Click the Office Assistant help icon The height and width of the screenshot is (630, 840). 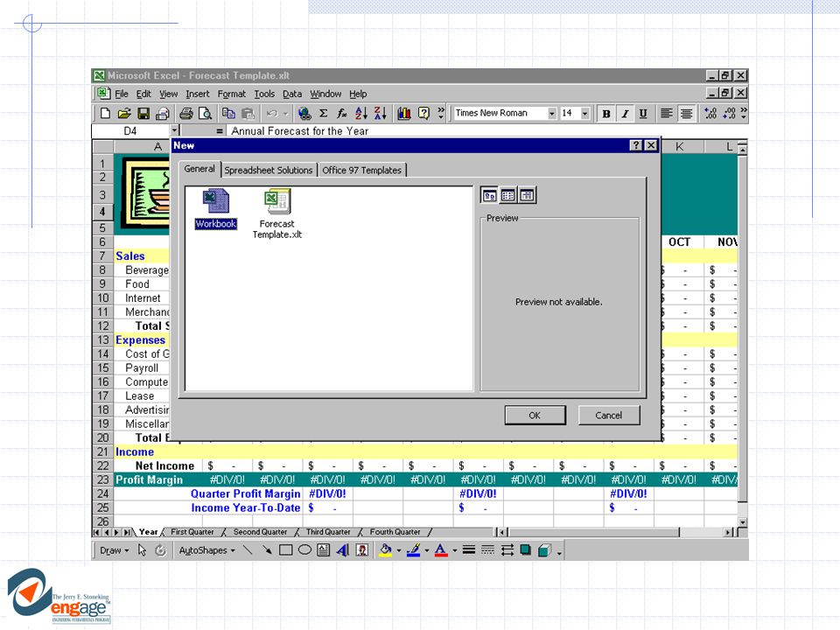[x=423, y=113]
